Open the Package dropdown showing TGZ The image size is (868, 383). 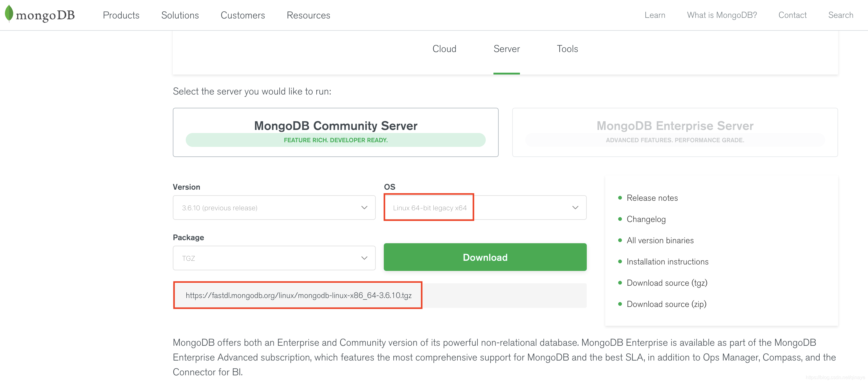pos(274,258)
